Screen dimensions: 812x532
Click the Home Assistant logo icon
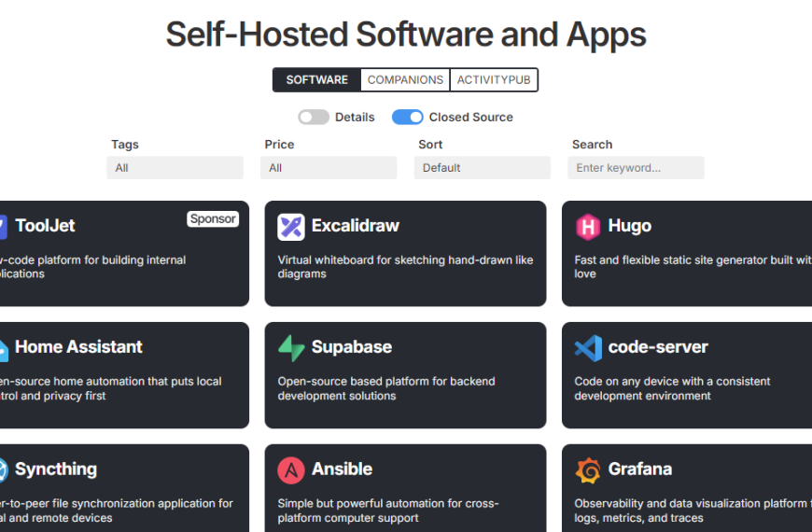(4, 350)
